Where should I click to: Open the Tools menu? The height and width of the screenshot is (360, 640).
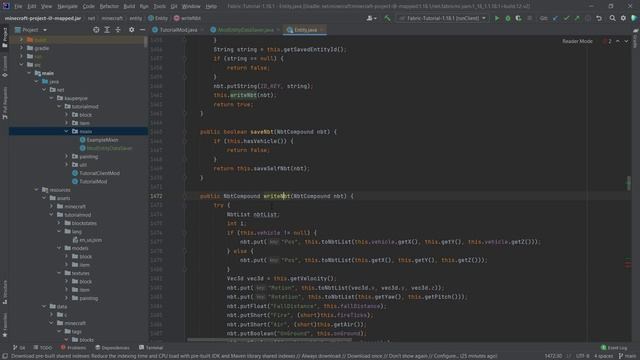pos(159,6)
